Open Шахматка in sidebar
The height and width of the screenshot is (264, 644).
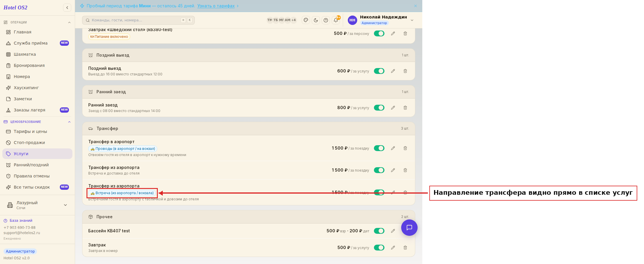click(x=37, y=54)
